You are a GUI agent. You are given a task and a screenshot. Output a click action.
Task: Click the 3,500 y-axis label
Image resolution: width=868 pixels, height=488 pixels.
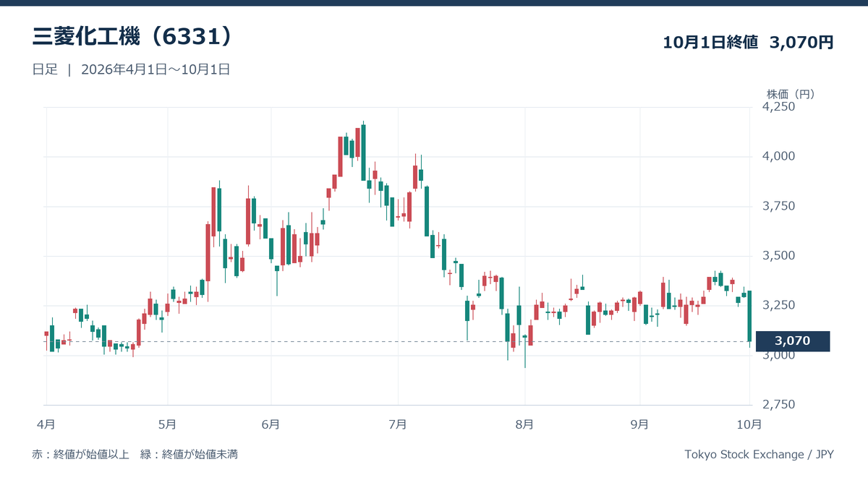coord(778,256)
